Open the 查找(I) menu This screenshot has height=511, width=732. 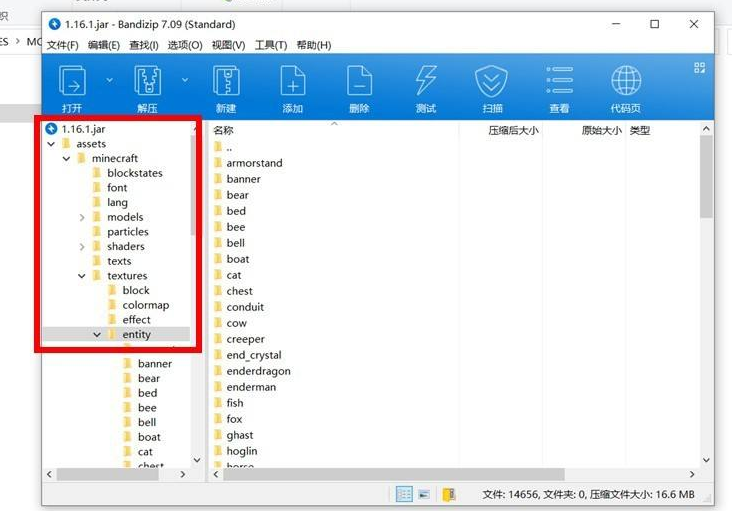pos(144,45)
